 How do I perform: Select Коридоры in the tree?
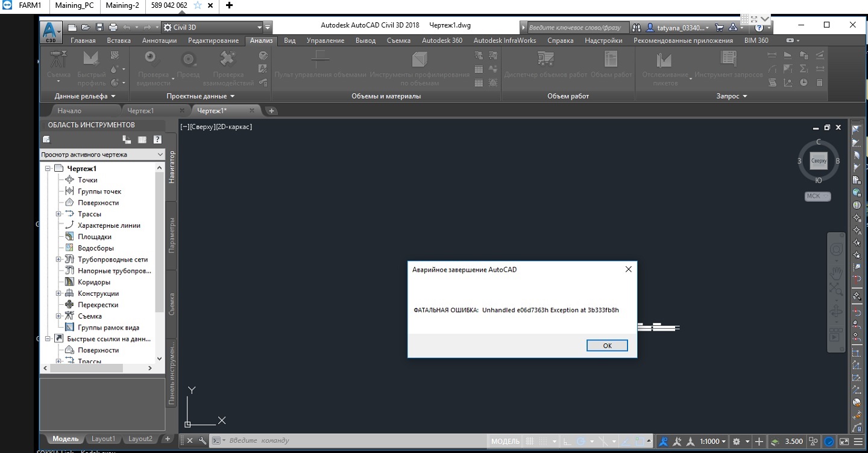(94, 282)
